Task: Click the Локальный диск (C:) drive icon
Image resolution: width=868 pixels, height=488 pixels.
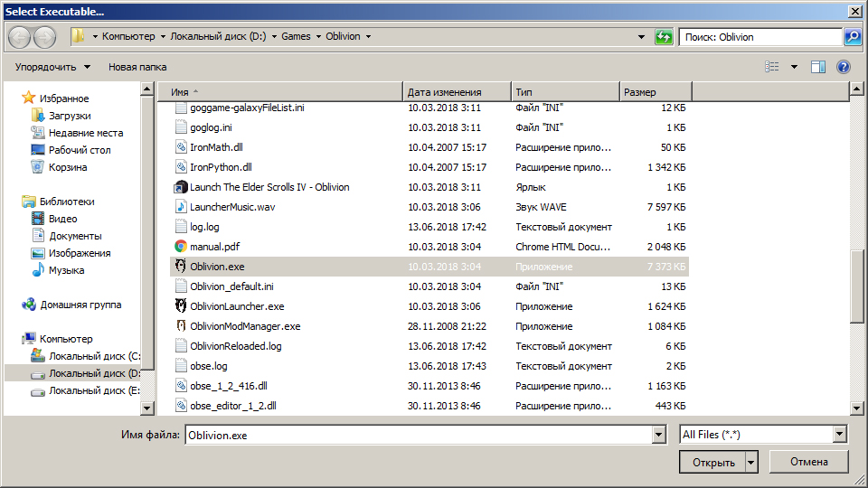Action: [x=38, y=356]
